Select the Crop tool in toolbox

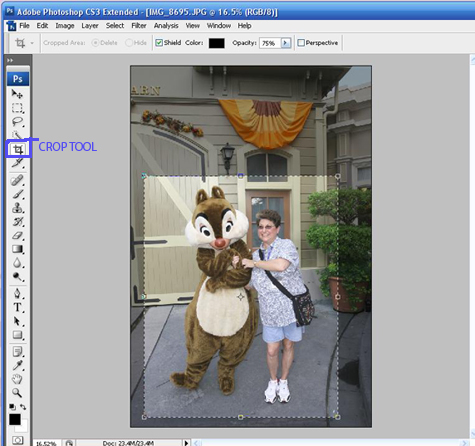click(18, 149)
